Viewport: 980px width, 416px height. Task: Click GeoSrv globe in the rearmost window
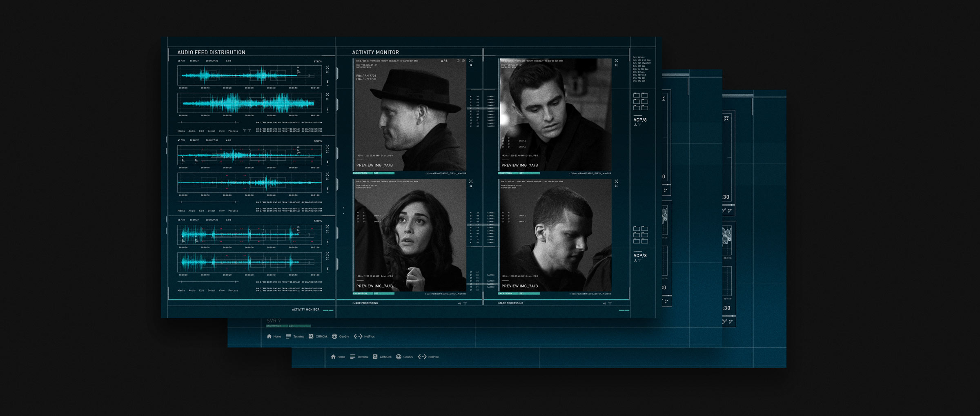point(399,357)
